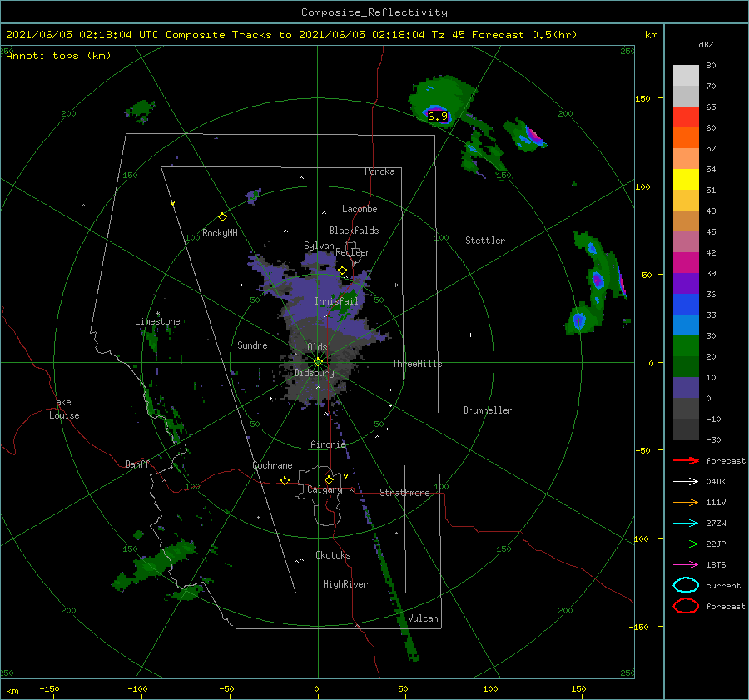
Task: Click the red forecast arrow in legend
Action: coord(686,460)
